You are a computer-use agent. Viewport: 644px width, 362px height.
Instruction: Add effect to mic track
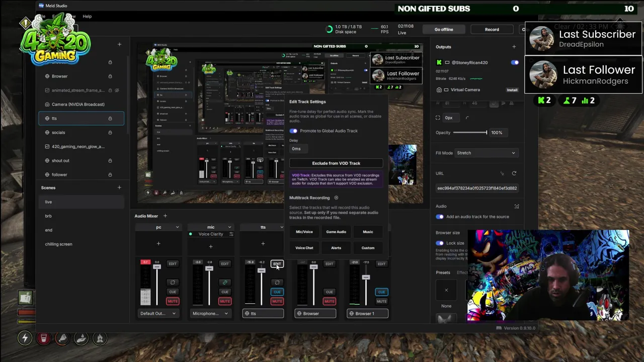(x=211, y=246)
